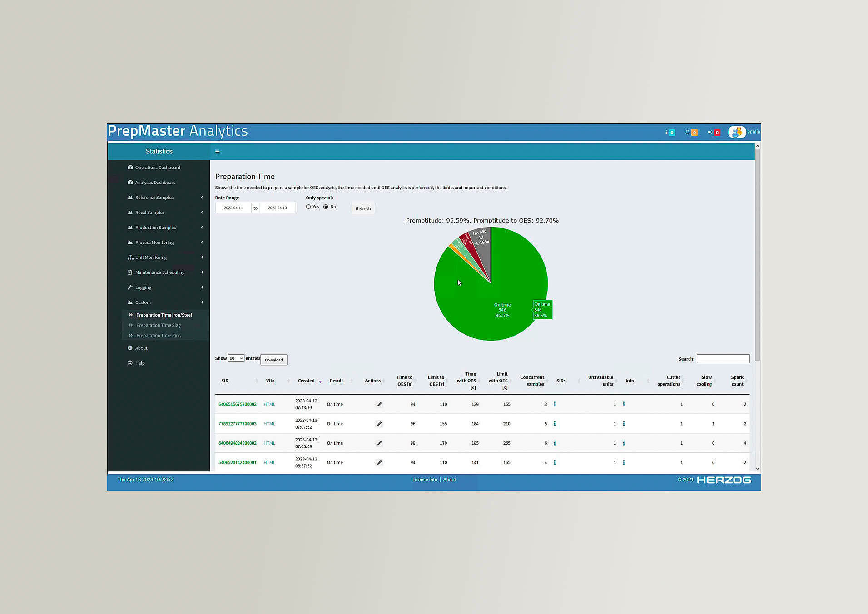This screenshot has width=868, height=614.
Task: Show SIDs info for row 7789127777700003
Action: point(555,424)
